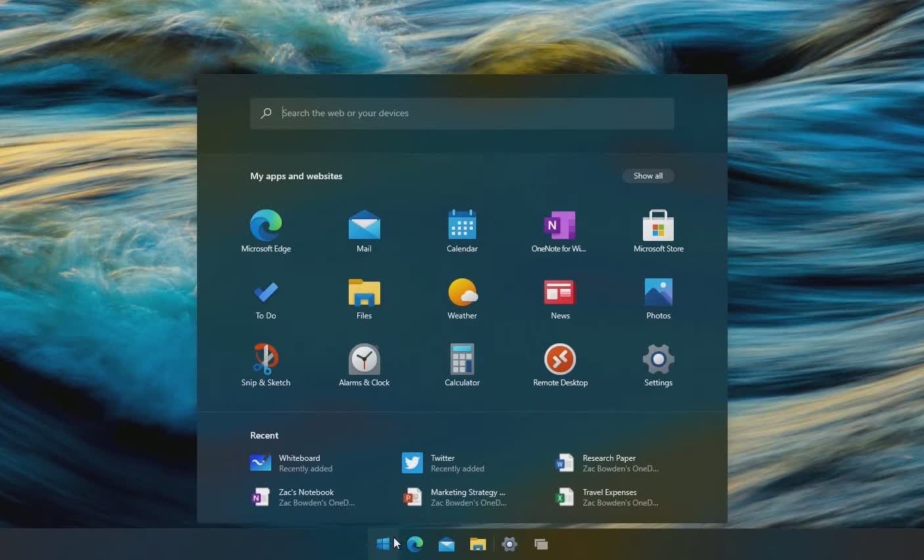This screenshot has width=924, height=560.
Task: Click the Show all button
Action: pos(648,176)
